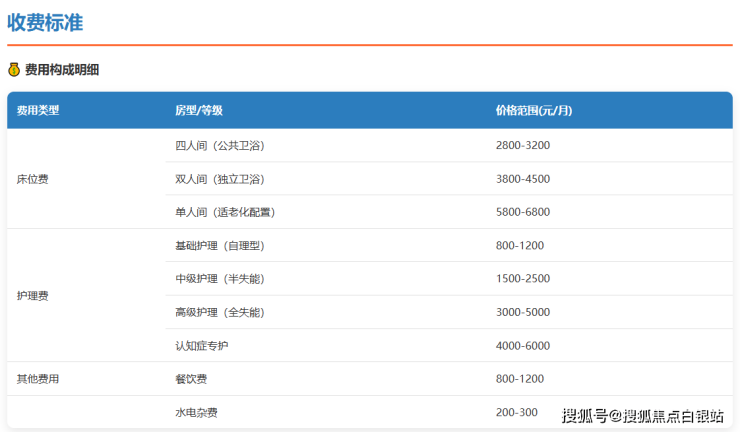This screenshot has width=740, height=432.
Task: Click the 收费标准 page heading
Action: [45, 23]
